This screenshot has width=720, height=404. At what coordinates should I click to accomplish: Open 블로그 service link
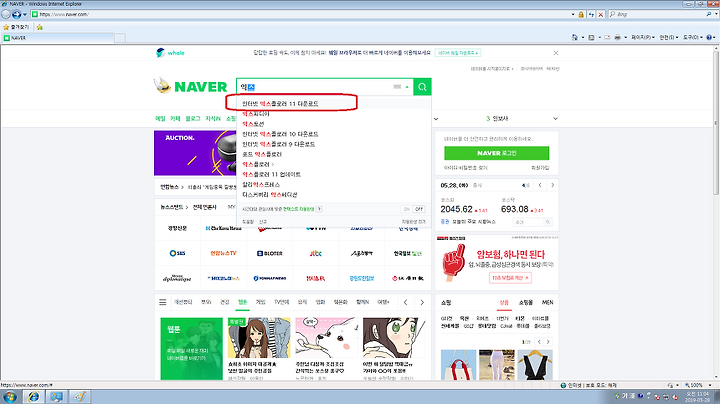click(193, 118)
